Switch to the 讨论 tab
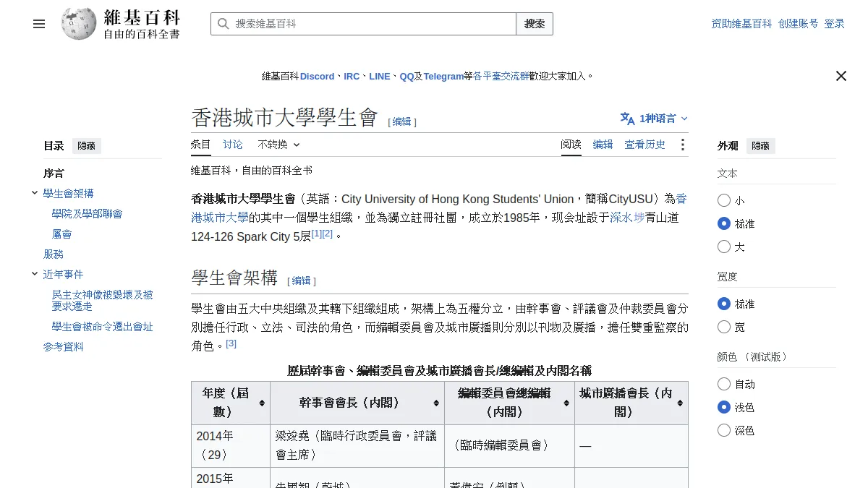The height and width of the screenshot is (488, 868). pos(233,145)
